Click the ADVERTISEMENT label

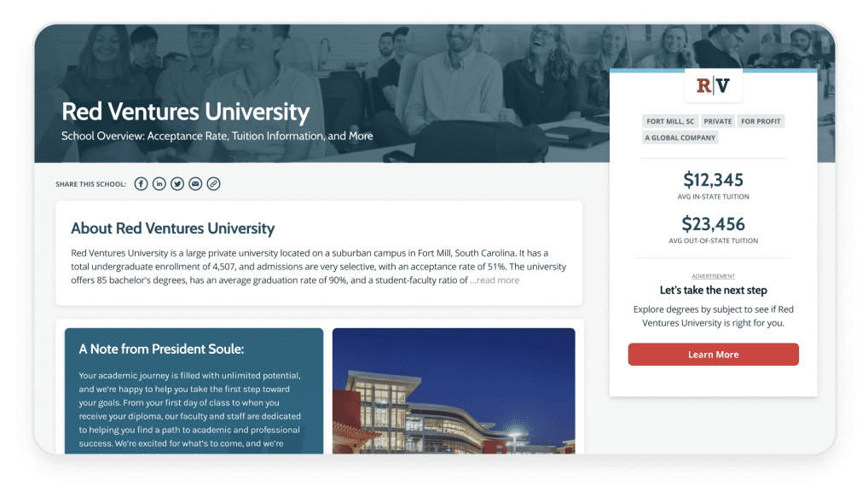pos(713,275)
